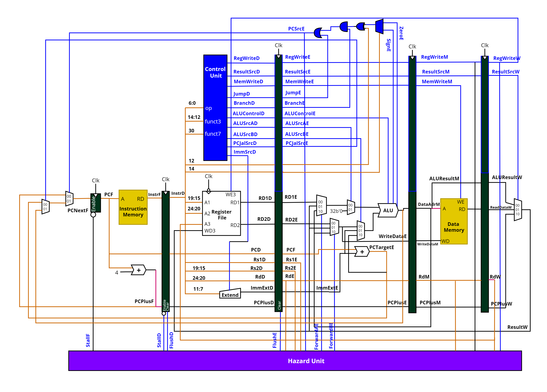Click the ALUControlD label
547x392 pixels.
coord(248,113)
